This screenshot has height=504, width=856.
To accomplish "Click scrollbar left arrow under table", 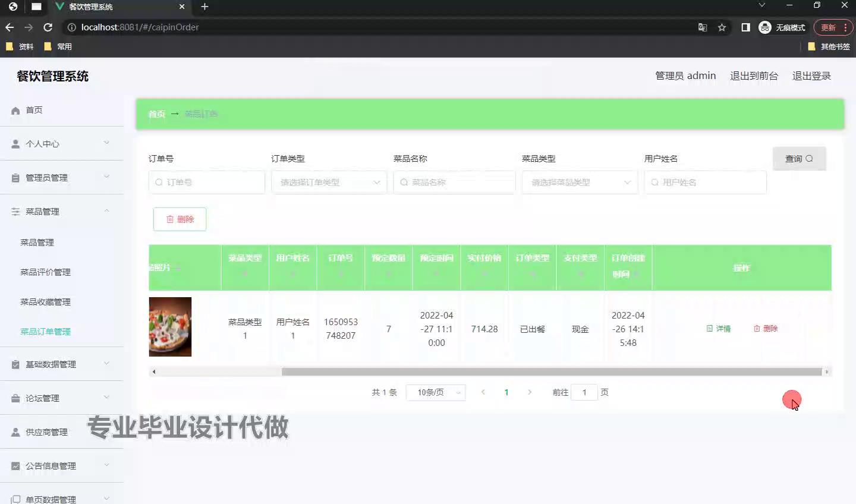I will [x=154, y=372].
